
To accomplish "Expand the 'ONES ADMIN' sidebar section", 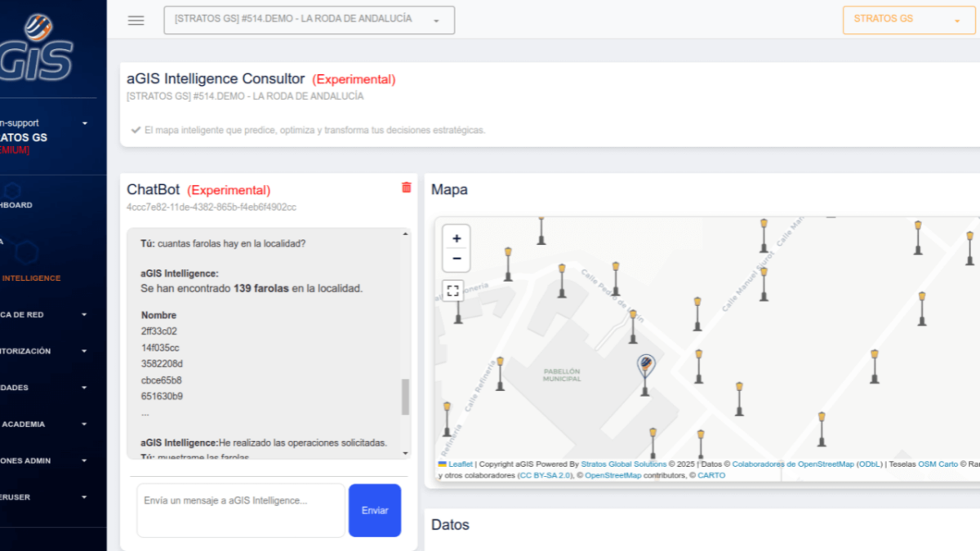I will pos(84,460).
